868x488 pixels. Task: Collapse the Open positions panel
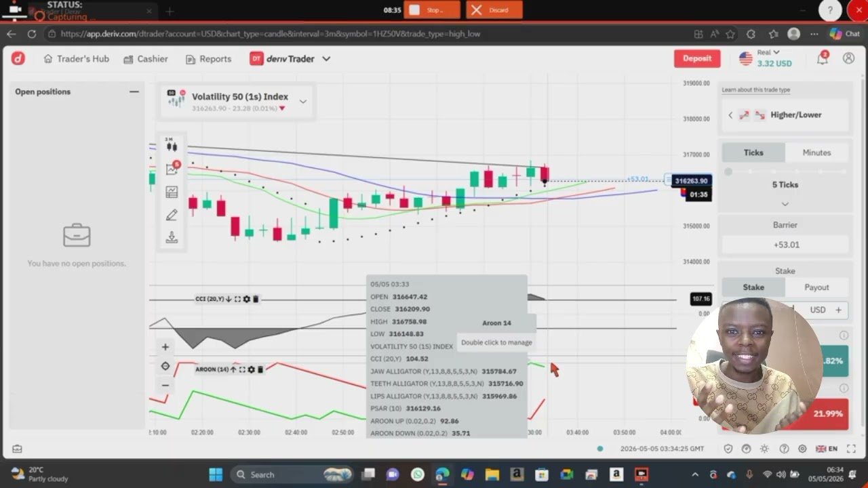(134, 91)
